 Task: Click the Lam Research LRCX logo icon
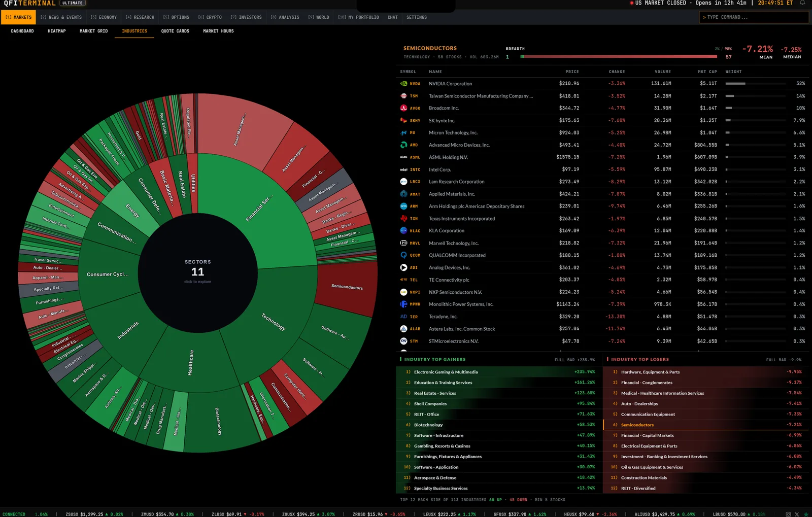(x=403, y=182)
